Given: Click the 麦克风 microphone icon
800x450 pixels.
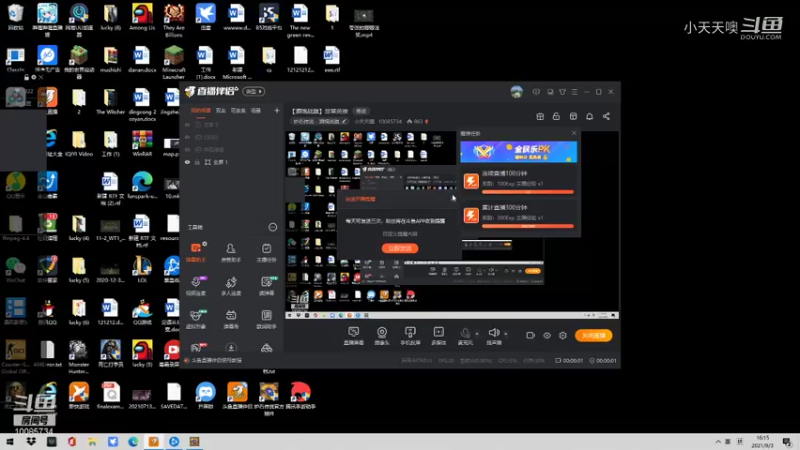Looking at the screenshot, I should (x=465, y=334).
